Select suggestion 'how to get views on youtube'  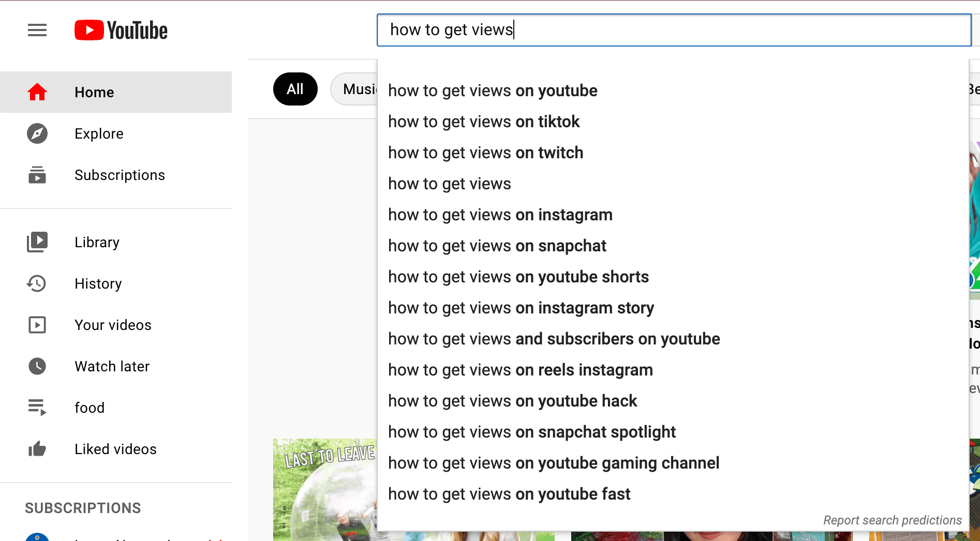(x=493, y=91)
